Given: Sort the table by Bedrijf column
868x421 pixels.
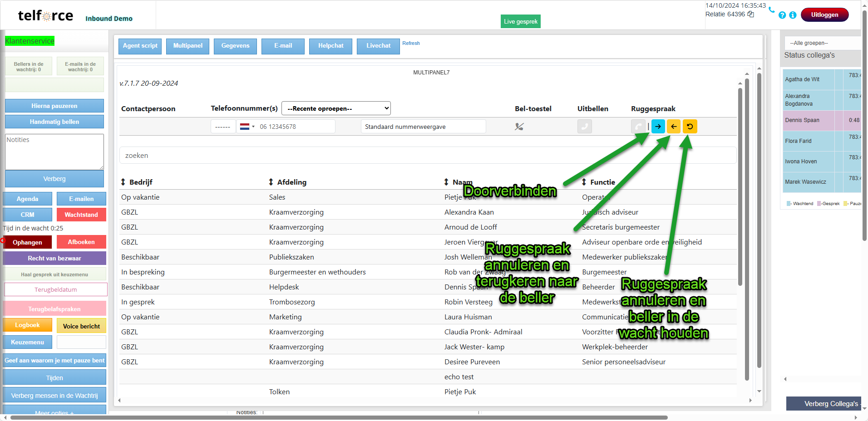Looking at the screenshot, I should click(137, 182).
